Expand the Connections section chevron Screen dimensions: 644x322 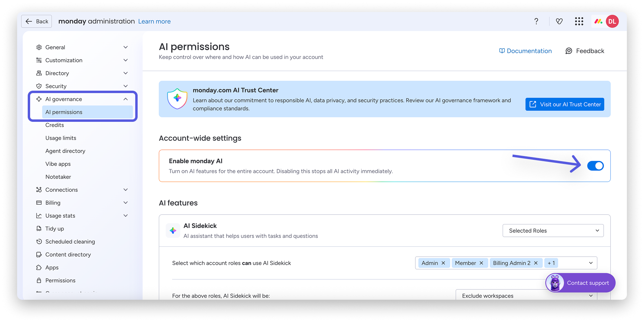coord(126,190)
